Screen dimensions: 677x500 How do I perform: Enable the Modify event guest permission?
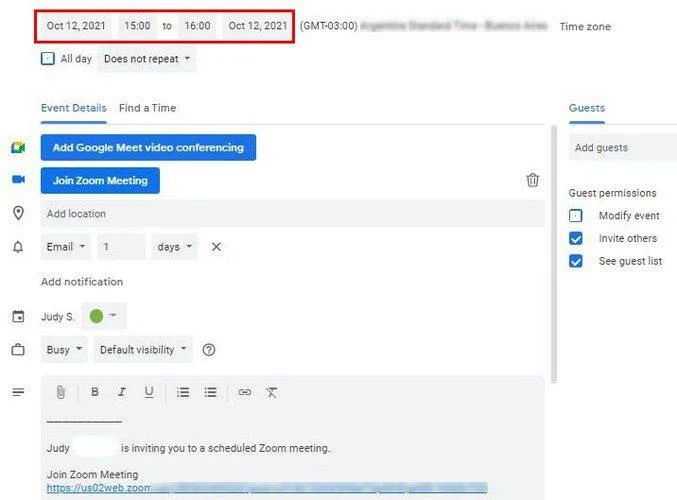tap(576, 215)
